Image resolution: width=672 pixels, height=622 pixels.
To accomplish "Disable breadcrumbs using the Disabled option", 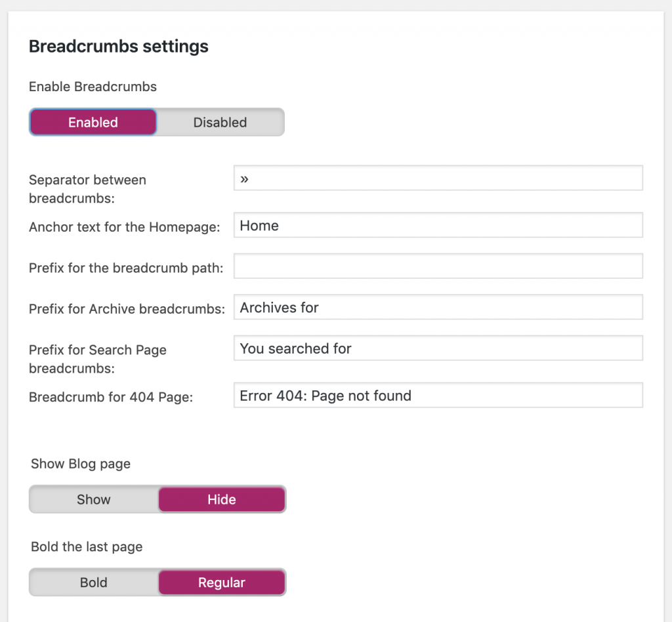I will 220,122.
